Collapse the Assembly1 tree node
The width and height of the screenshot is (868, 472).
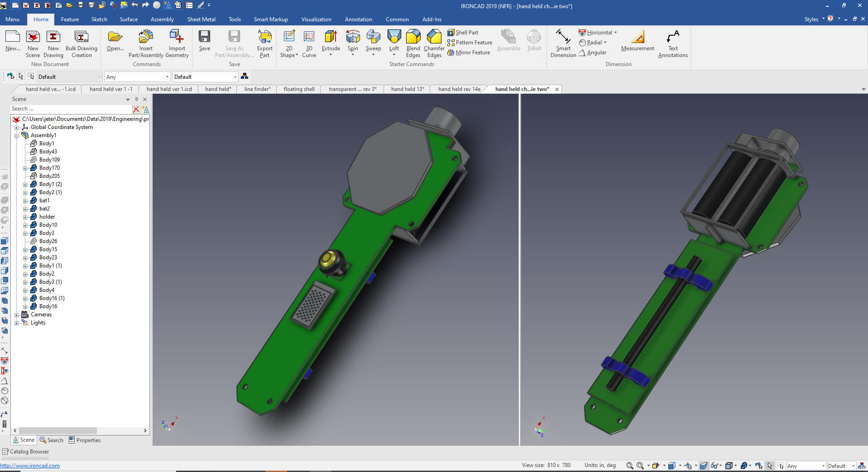[17, 135]
